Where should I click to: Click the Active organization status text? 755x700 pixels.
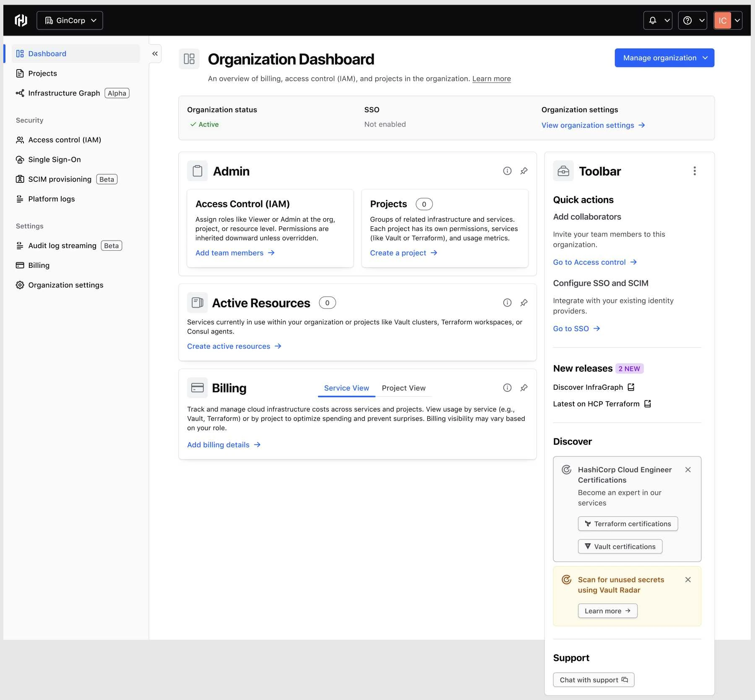click(204, 124)
